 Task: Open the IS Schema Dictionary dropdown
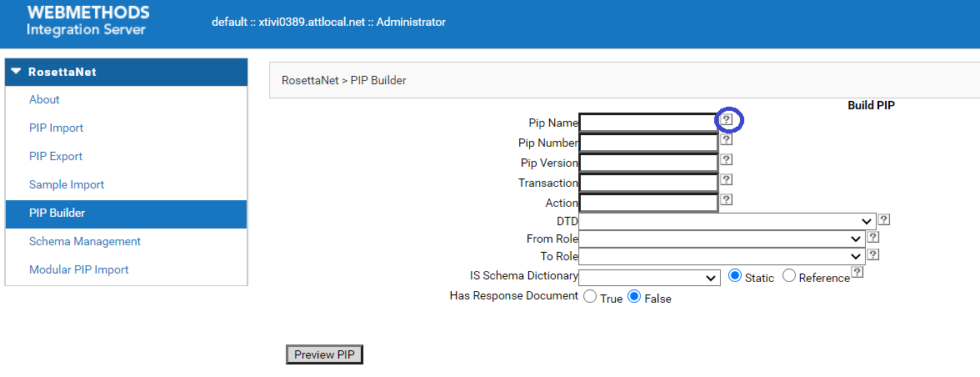coord(648,278)
